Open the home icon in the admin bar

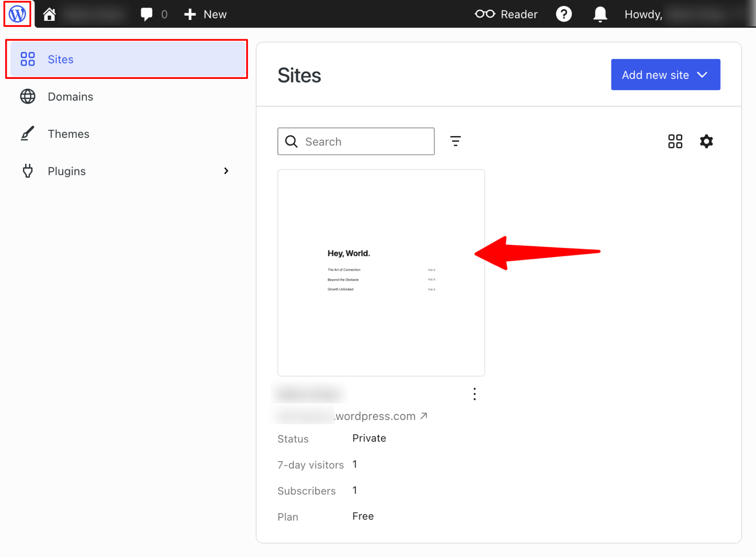[49, 14]
